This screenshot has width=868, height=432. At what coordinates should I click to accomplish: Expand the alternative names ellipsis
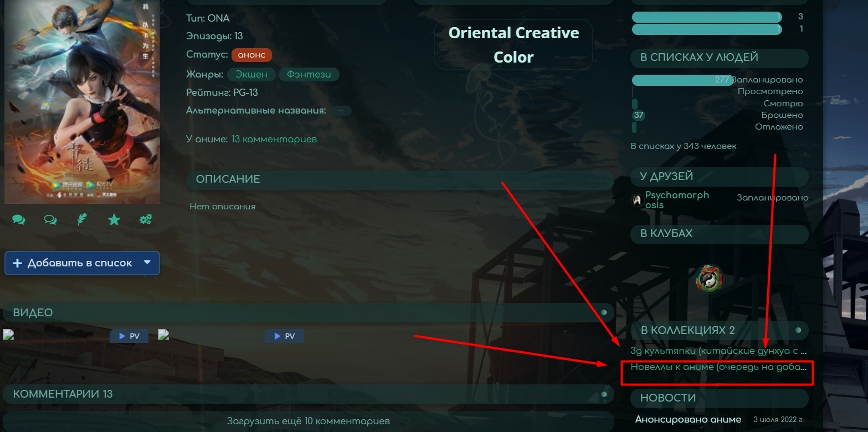[x=341, y=110]
